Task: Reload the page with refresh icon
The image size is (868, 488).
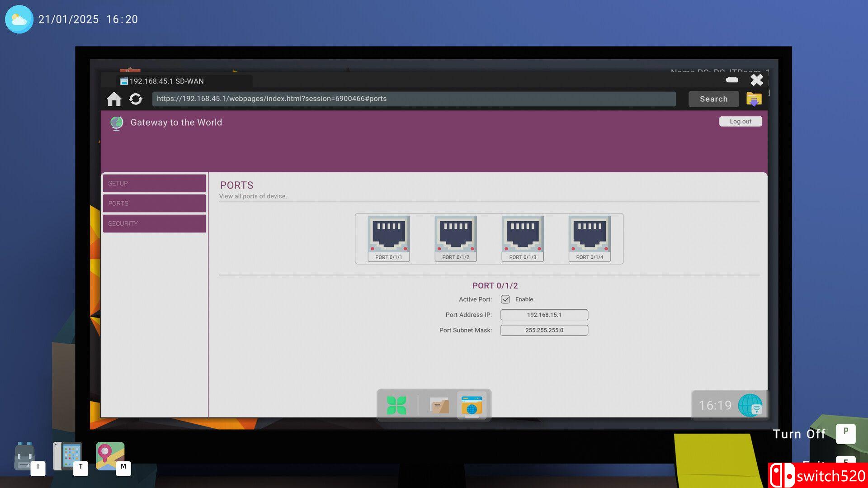Action: point(136,99)
